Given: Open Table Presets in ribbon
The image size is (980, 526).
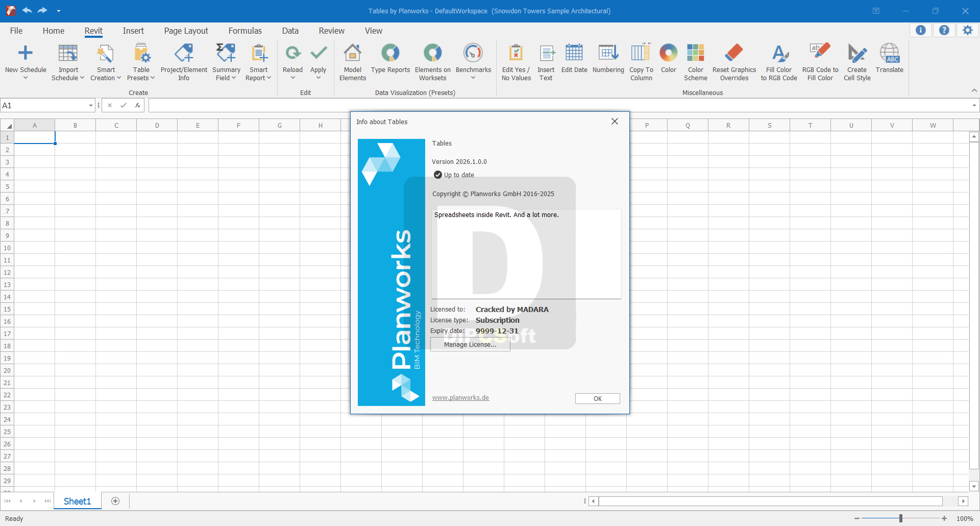Looking at the screenshot, I should click(141, 62).
